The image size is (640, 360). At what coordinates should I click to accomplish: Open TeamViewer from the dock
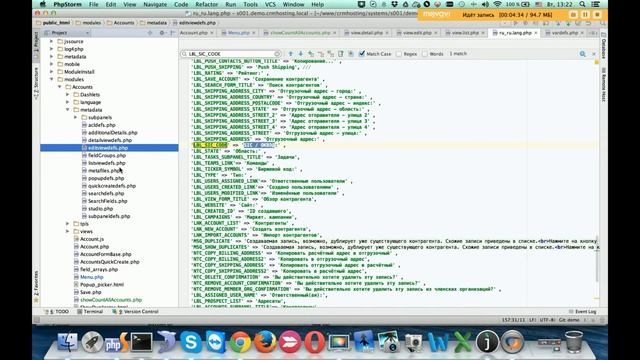coord(216,341)
